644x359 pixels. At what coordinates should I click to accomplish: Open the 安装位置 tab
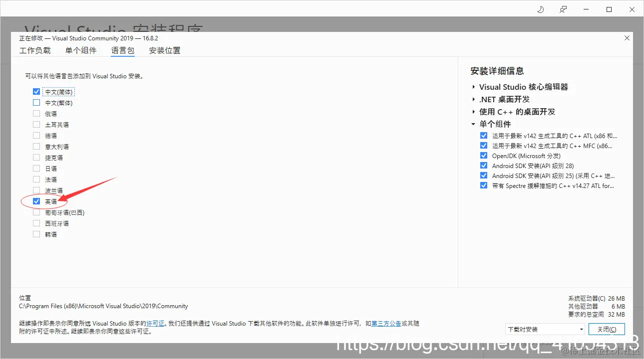pos(164,50)
